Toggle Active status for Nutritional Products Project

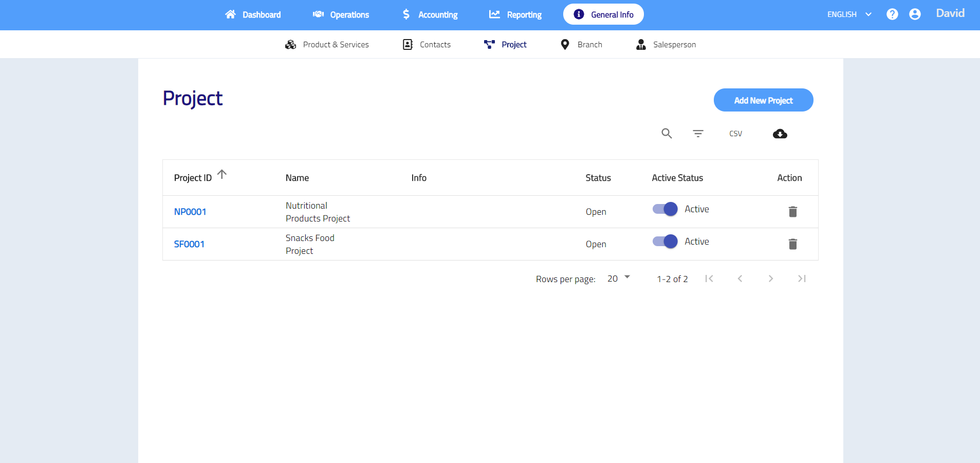pos(665,209)
